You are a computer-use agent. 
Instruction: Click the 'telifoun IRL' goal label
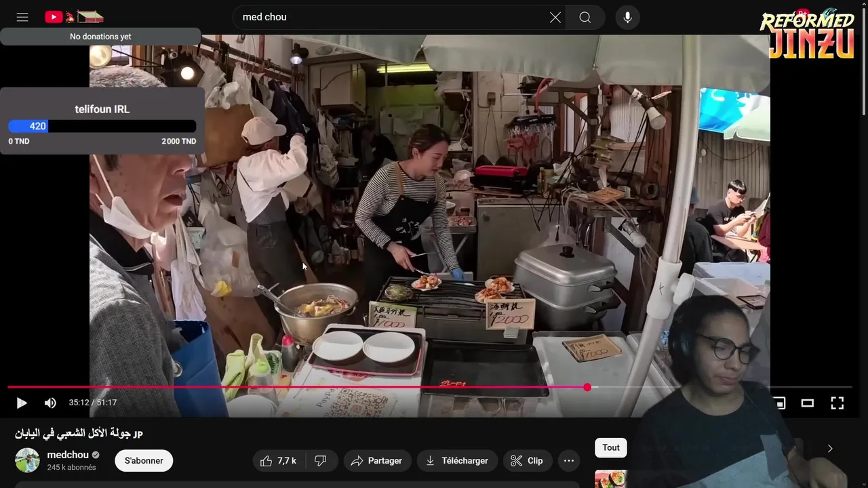pos(102,109)
